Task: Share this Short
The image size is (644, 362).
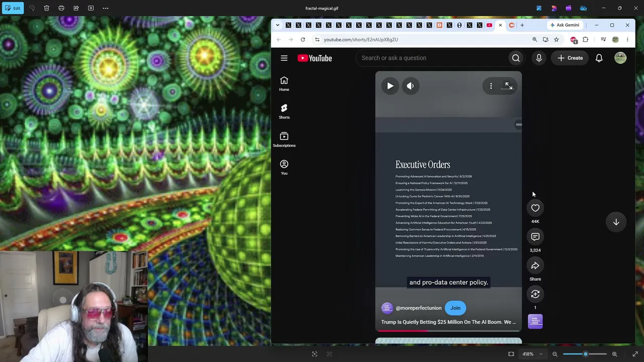Action: [x=535, y=265]
